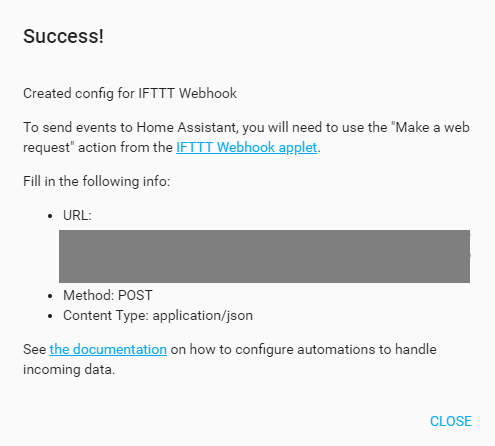Click the quoted Make a web text
The height and width of the screenshot is (446, 495).
430,127
